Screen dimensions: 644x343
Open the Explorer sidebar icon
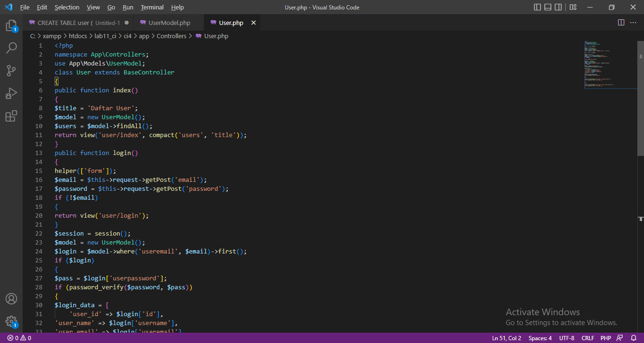[11, 25]
